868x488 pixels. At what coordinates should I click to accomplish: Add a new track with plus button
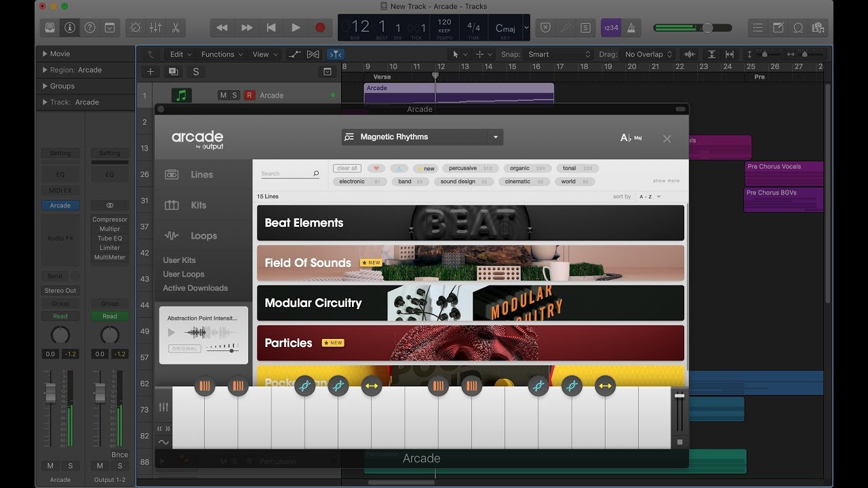151,71
